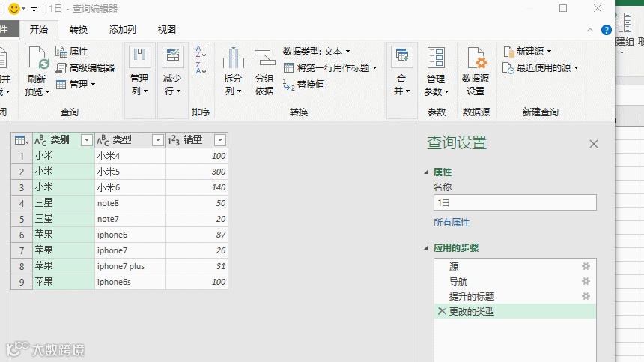The height and width of the screenshot is (362, 644).
Task: Click the smiley feedback icon in title bar
Action: [x=14, y=9]
